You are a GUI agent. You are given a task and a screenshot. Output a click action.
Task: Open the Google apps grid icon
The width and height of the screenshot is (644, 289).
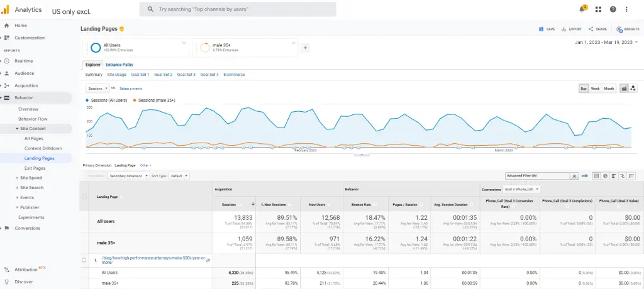click(x=598, y=9)
